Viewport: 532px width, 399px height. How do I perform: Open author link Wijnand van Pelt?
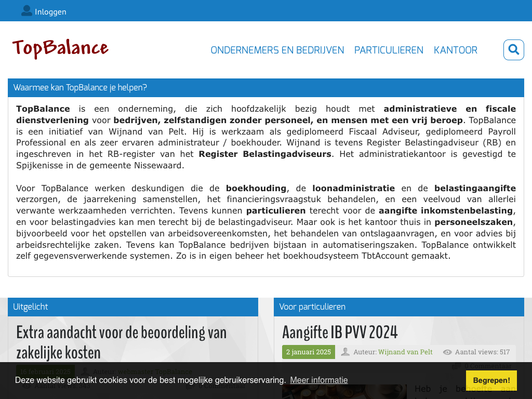405,352
